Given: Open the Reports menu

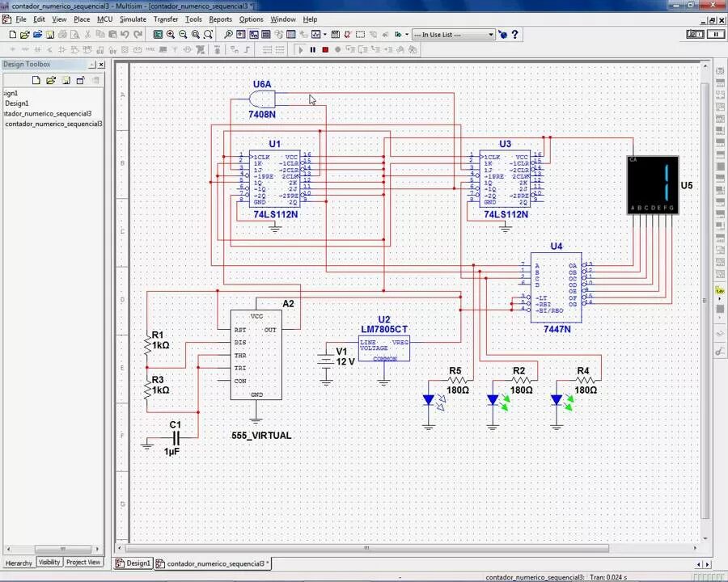Looking at the screenshot, I should pos(221,19).
